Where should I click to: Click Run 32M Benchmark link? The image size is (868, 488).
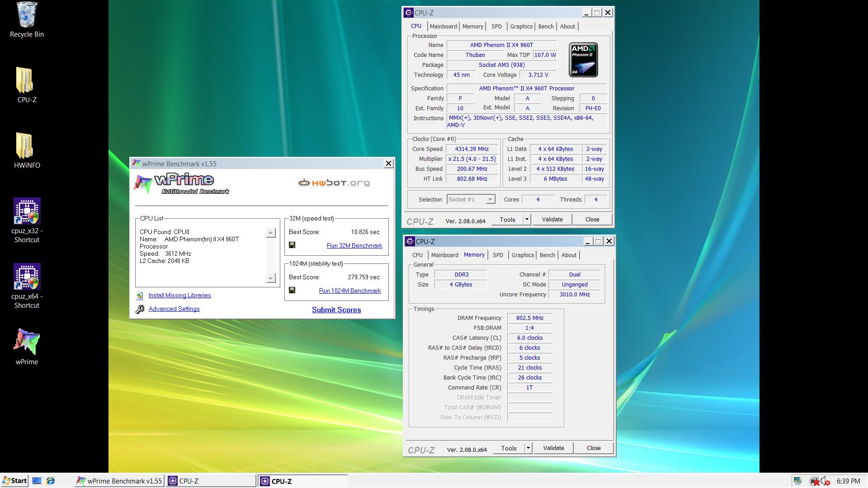click(354, 245)
